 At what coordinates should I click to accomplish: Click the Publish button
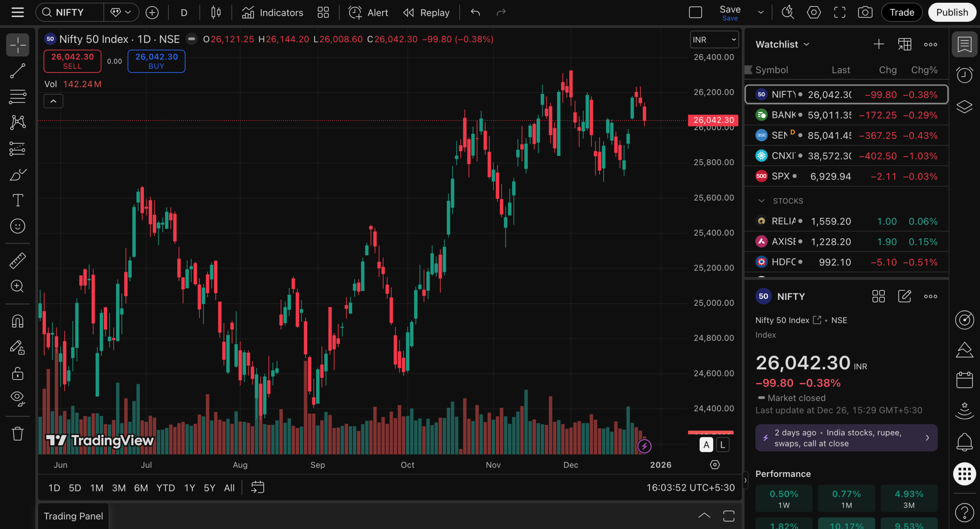tap(952, 12)
